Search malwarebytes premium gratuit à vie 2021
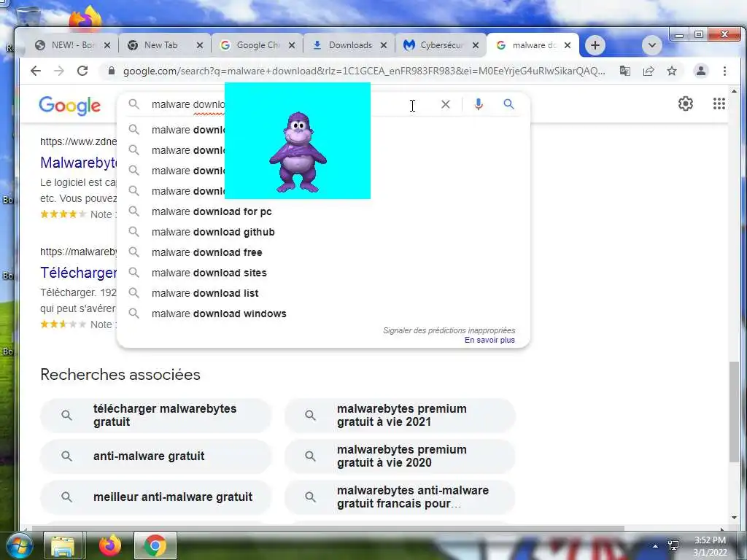 click(400, 415)
